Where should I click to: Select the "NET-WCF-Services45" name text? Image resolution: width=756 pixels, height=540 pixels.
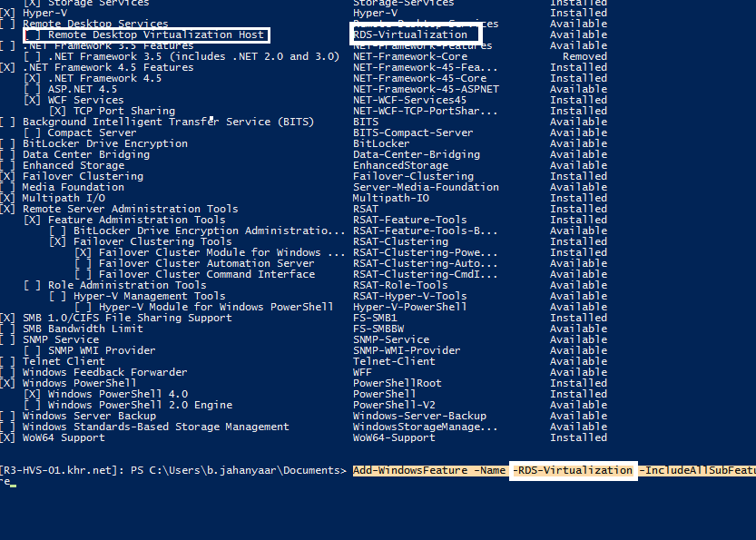(410, 100)
